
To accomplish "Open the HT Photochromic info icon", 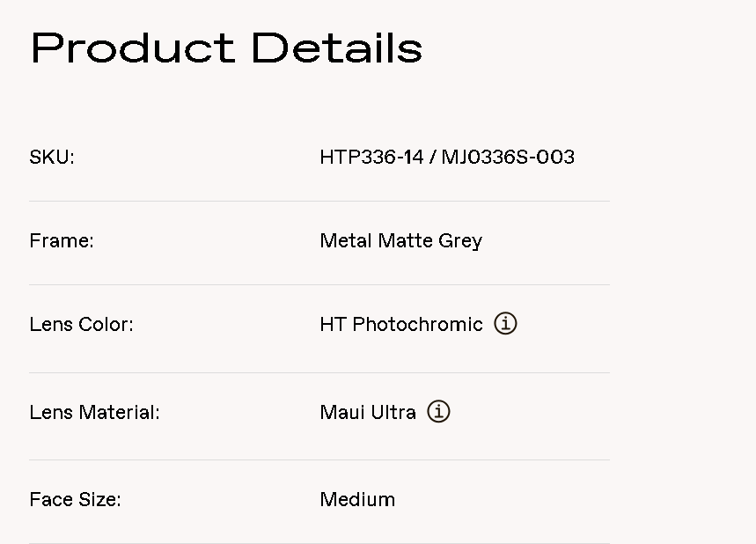I will pos(505,324).
